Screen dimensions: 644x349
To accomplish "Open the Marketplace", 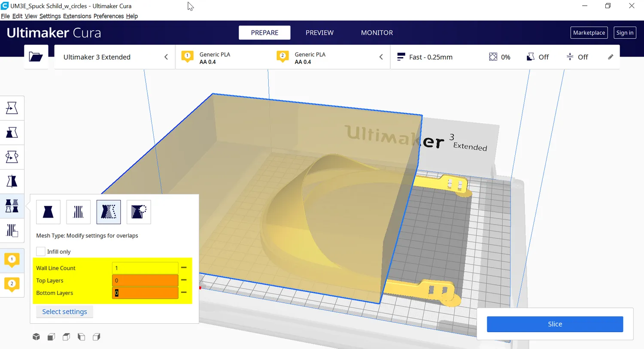I will 589,33.
